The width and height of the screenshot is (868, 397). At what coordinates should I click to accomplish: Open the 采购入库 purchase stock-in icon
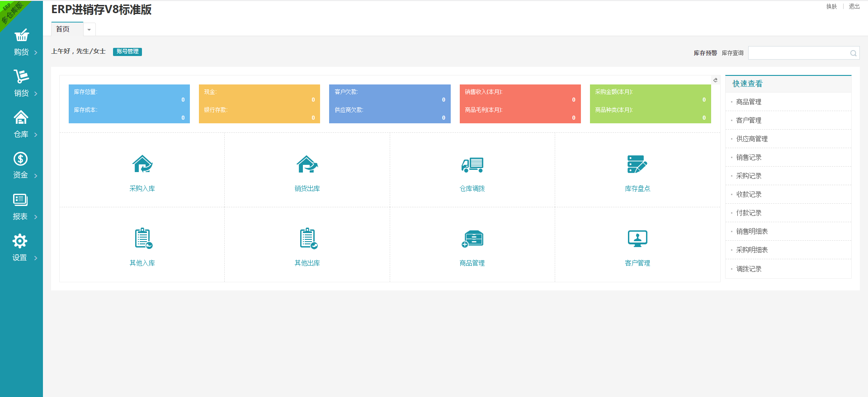(x=142, y=164)
